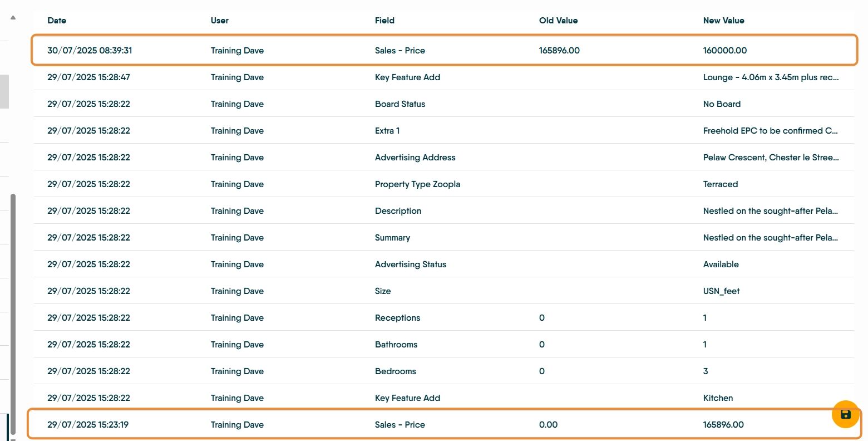Select the Property Type Zoopla row
The height and width of the screenshot is (441, 868).
tap(443, 184)
